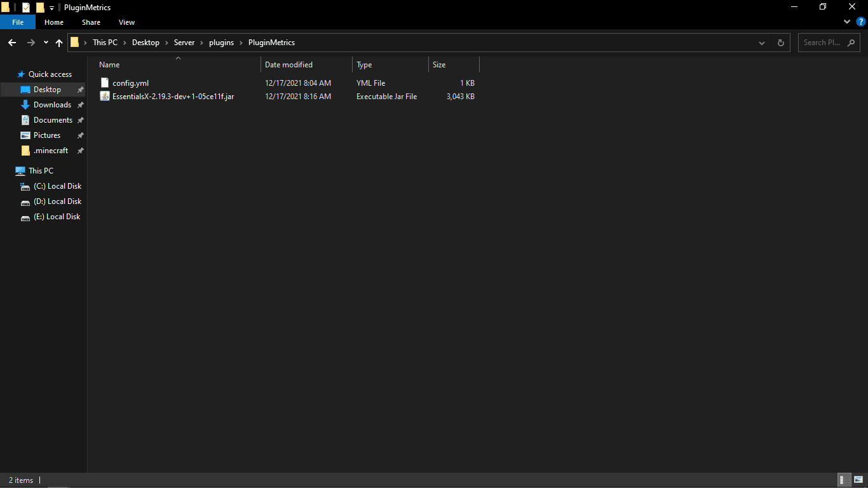
Task: Expand the ribbon with the chevron
Action: pos(847,22)
